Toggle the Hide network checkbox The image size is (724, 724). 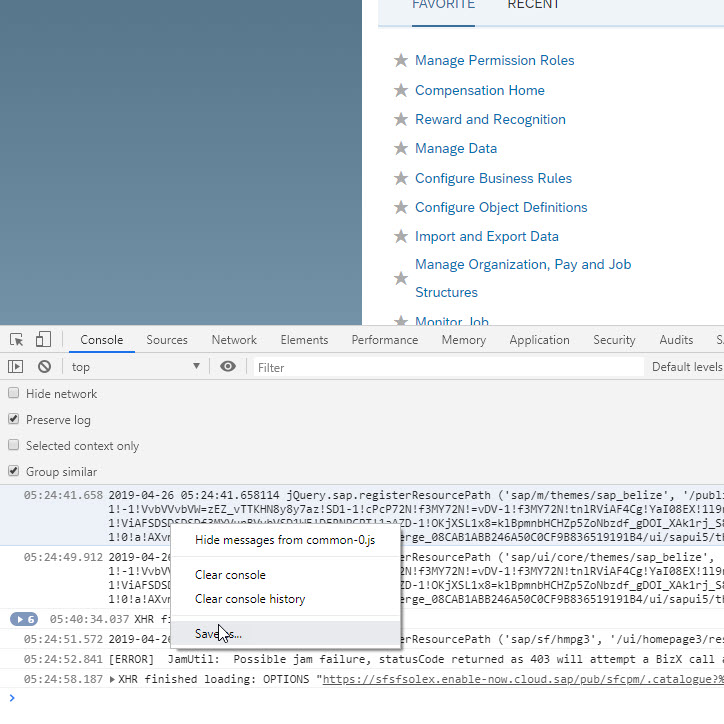14,393
